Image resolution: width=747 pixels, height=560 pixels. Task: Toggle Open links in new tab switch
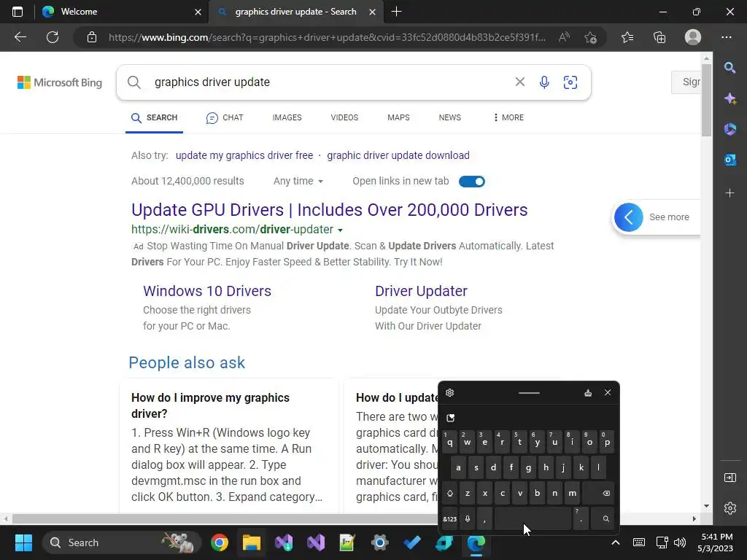(x=472, y=182)
